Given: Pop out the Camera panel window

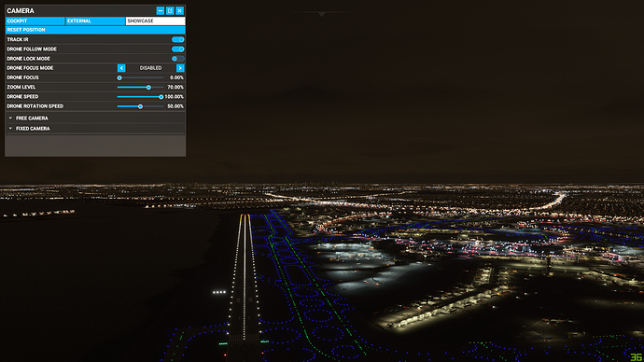Looking at the screenshot, I should 170,10.
